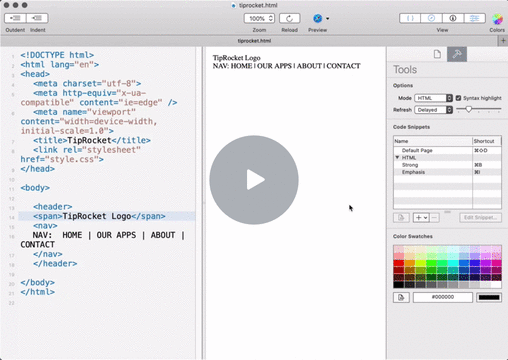The width and height of the screenshot is (508, 360).
Task: Click the #000000 hex color field
Action: pyautogui.click(x=443, y=297)
